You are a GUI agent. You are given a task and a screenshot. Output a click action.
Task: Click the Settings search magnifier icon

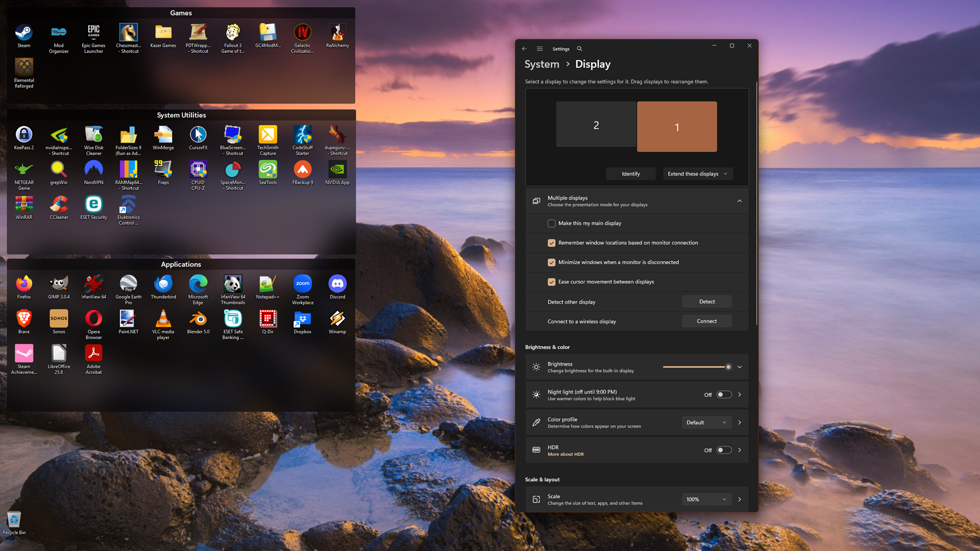[579, 49]
